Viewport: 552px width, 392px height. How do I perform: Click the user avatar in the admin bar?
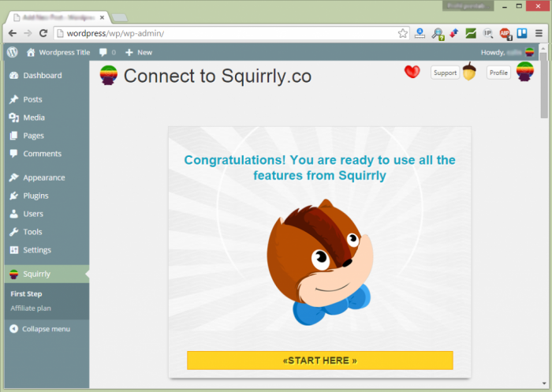point(529,52)
